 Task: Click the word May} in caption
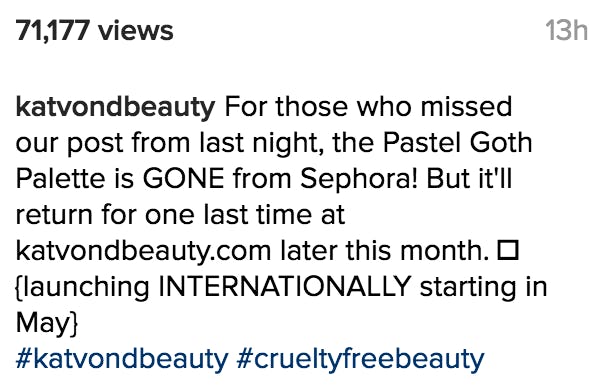[x=47, y=322]
